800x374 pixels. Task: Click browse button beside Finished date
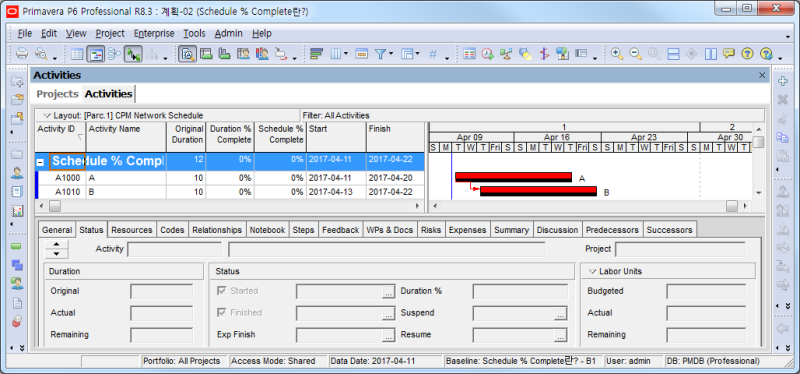(389, 315)
